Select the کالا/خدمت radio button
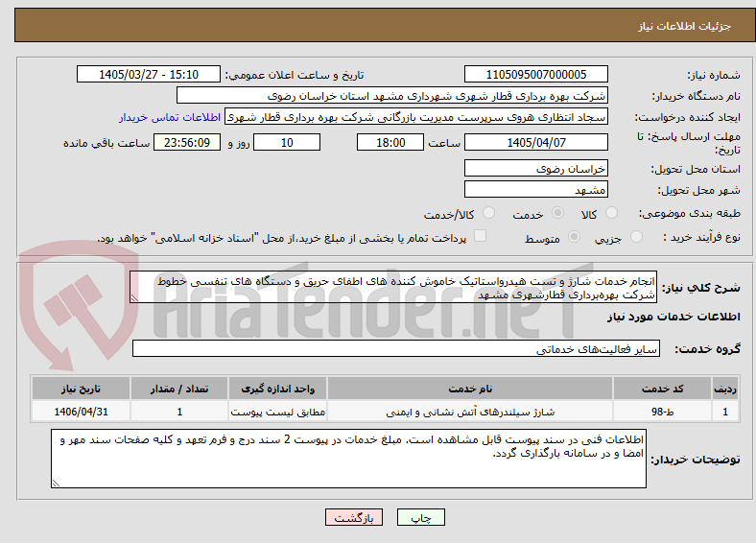This screenshot has width=756, height=543. [489, 213]
